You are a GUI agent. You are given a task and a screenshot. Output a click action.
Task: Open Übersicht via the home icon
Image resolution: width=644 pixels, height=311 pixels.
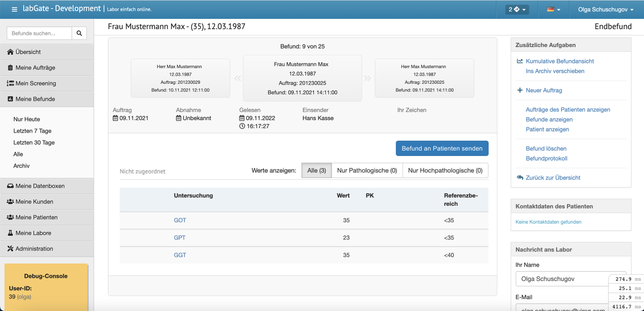(x=10, y=52)
